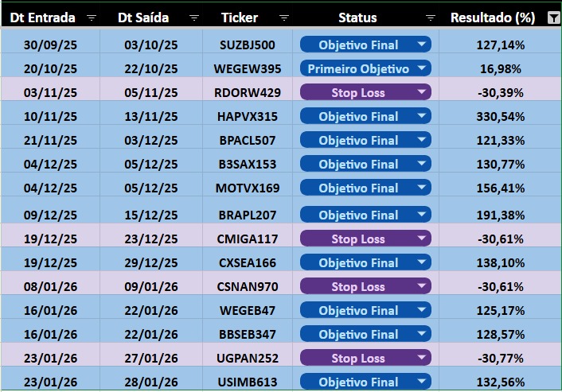Open the Stop Loss dropdown for UGPAN252
This screenshot has height=392, width=562.
(x=421, y=358)
